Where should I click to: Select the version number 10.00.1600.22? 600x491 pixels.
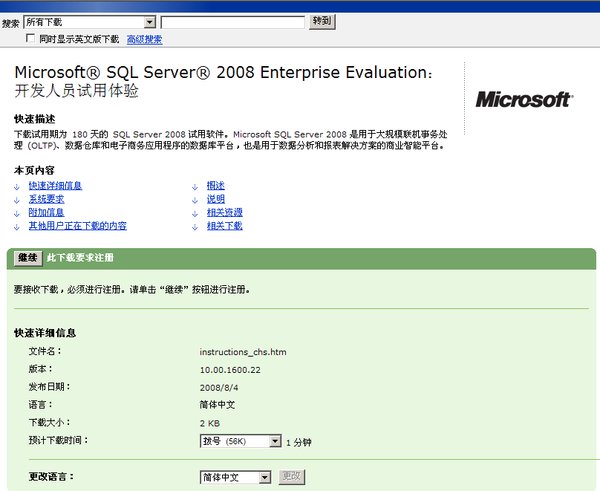[x=230, y=370]
